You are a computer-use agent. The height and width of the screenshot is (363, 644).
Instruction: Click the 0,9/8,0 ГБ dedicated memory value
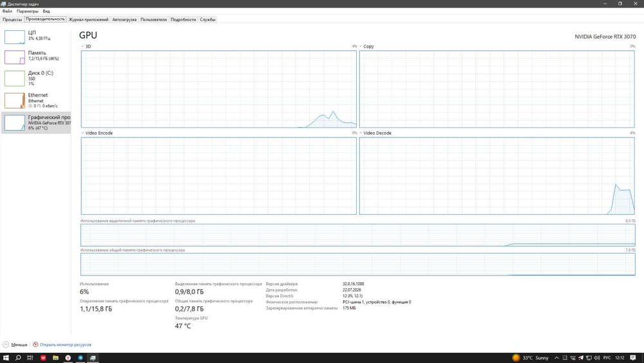[189, 291]
